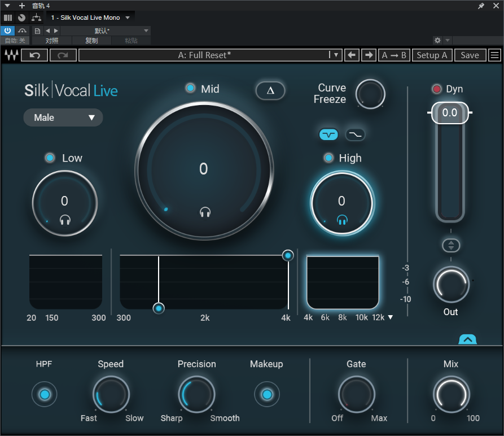Go to next host preset triangle

(56, 31)
